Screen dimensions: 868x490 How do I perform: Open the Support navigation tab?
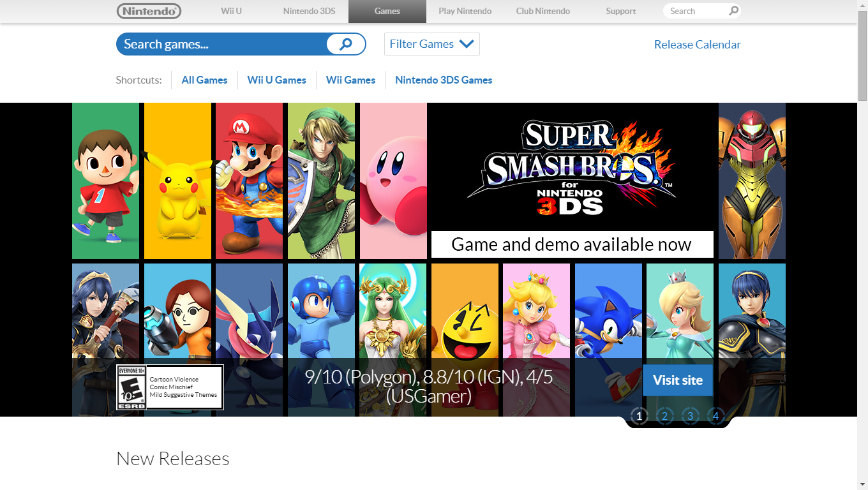coord(620,11)
